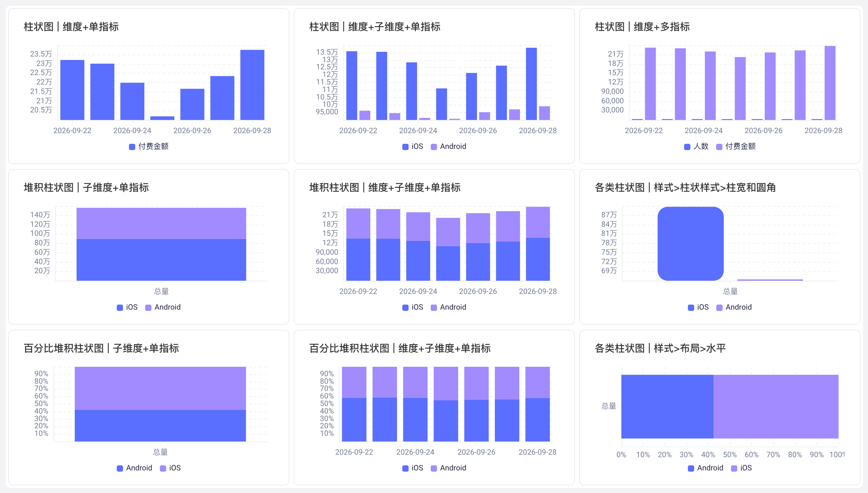Click 付费金额 bar for 2026-09-28 in 维度+多指标 chart
The image size is (868, 493).
(x=830, y=83)
